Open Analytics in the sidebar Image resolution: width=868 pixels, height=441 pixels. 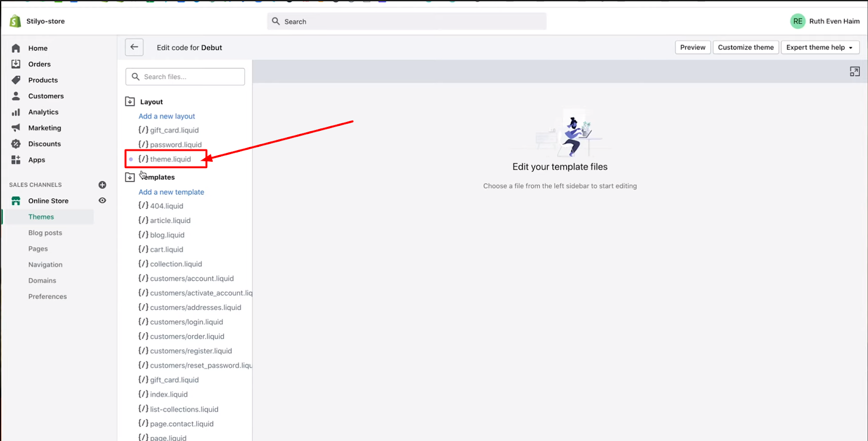point(43,112)
